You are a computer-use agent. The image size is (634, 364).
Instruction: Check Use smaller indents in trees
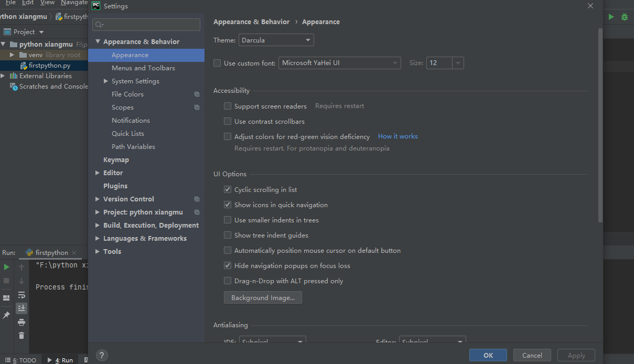pos(228,220)
